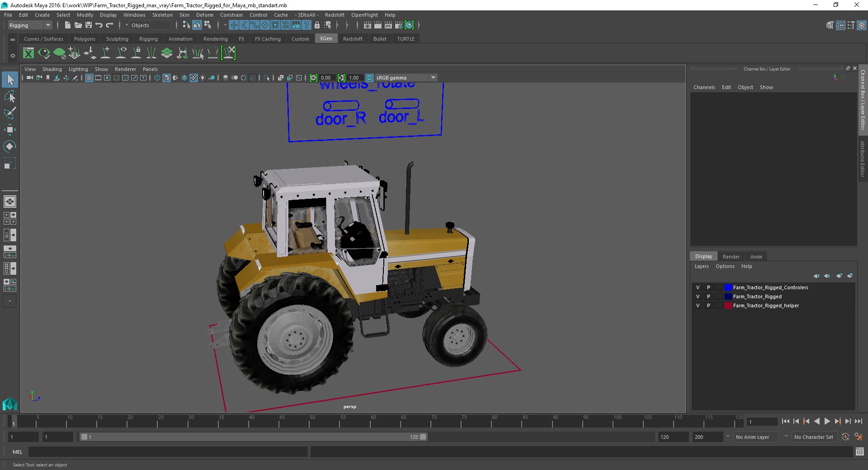Viewport: 868px width, 470px height.
Task: Click the Open Scene folder icon
Action: (78, 25)
